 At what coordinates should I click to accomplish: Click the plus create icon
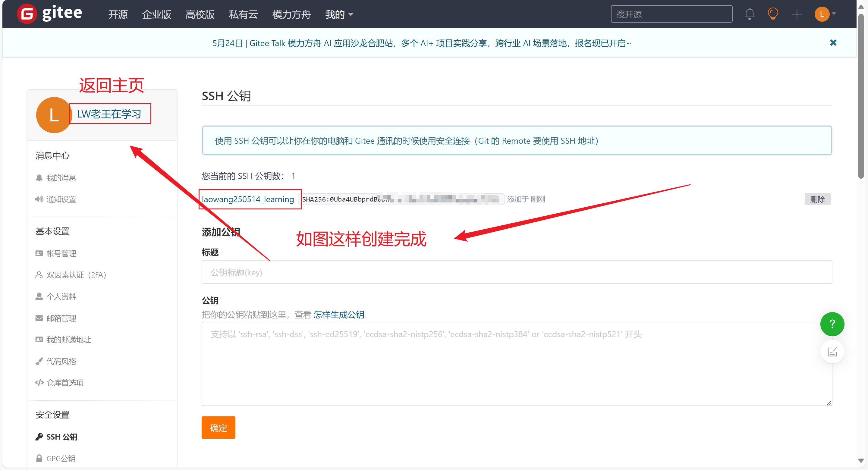pyautogui.click(x=797, y=14)
